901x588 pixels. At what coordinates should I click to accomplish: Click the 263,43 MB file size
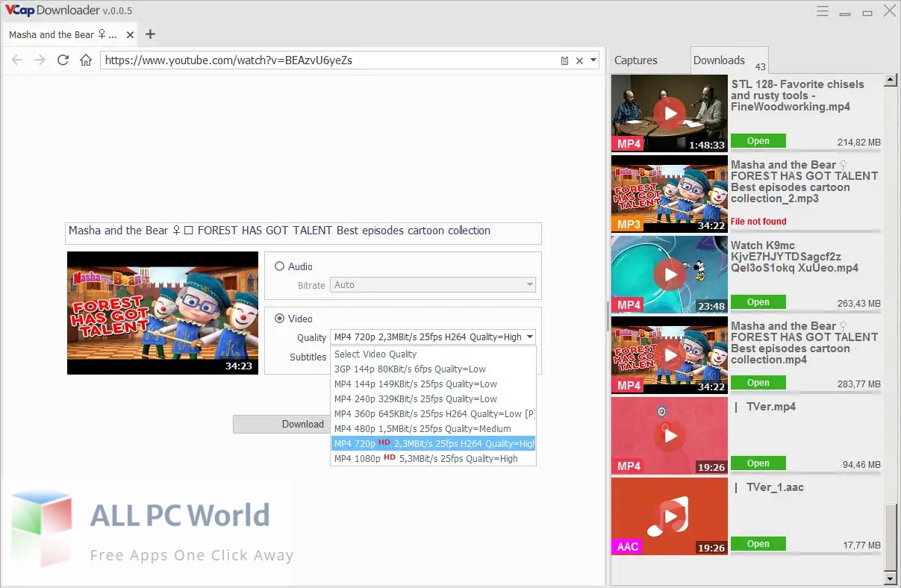[858, 304]
